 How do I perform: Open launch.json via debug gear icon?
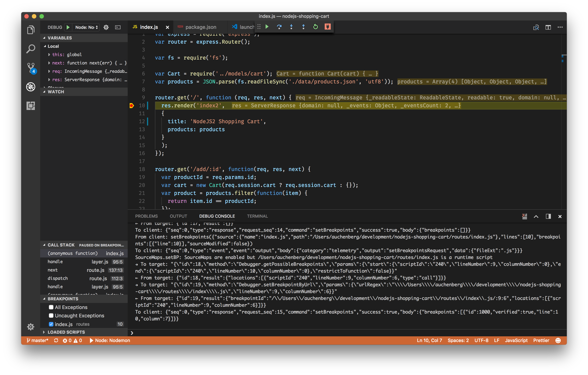click(x=106, y=27)
